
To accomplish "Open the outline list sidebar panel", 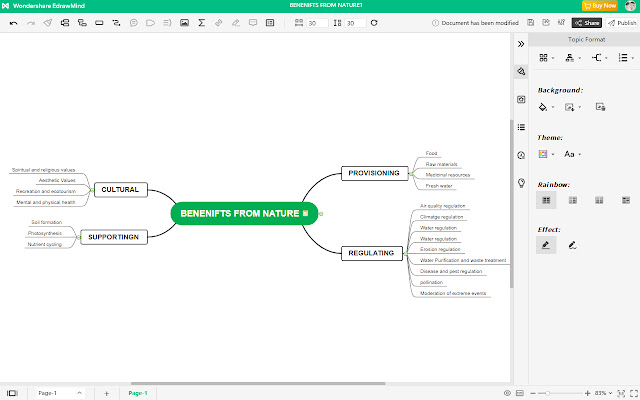I will (x=521, y=127).
